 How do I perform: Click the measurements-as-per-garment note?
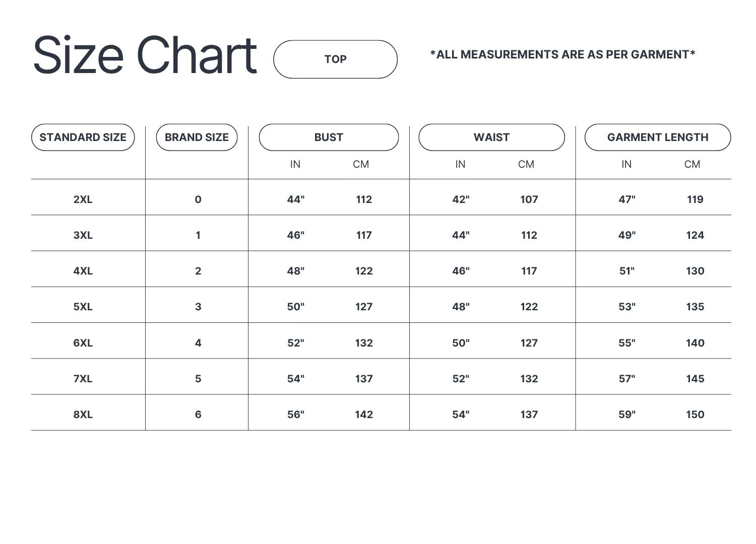coord(562,54)
